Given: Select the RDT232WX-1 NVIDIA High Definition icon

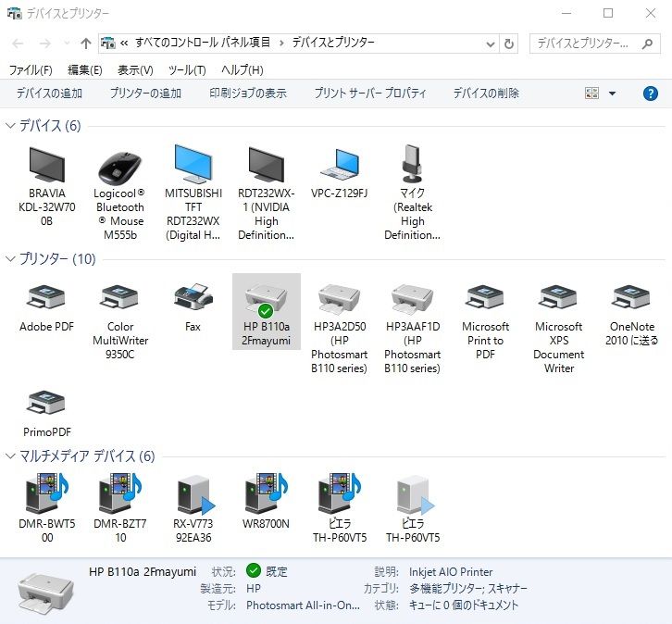Looking at the screenshot, I should click(x=267, y=165).
